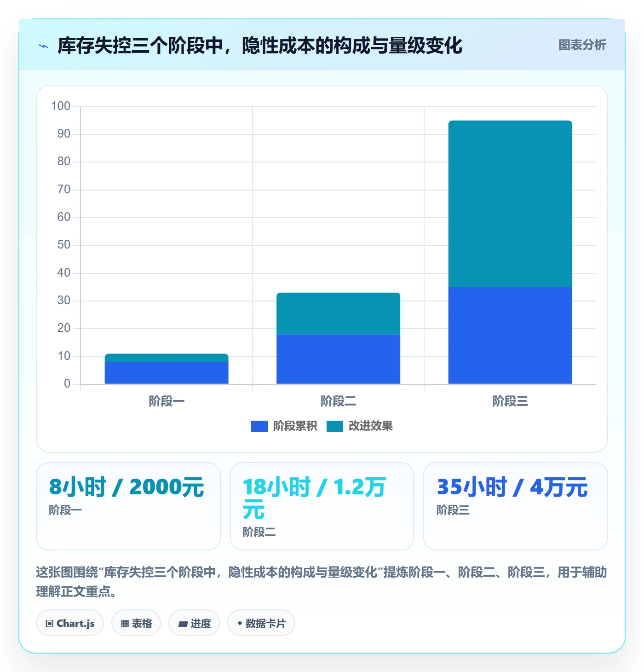The height and width of the screenshot is (672, 644).
Task: Click the teal 阶段三 bar segment
Action: click(x=510, y=204)
